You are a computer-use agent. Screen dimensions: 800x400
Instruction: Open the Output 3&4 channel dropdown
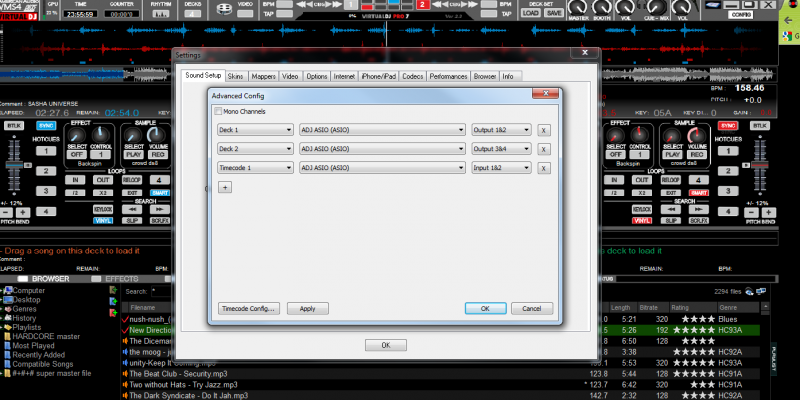[502, 149]
